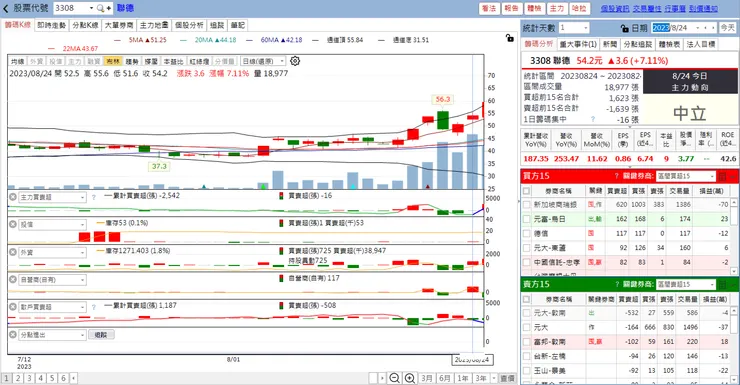The width and height of the screenshot is (740, 385).
Task: Go to chart page 2
Action: coord(18,378)
